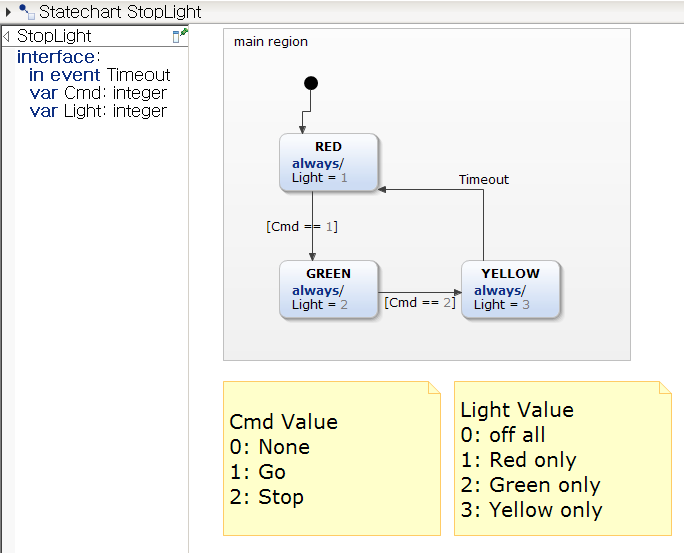Click '2: Green only' in Light Value note
The width and height of the screenshot is (684, 553).
[x=530, y=485]
